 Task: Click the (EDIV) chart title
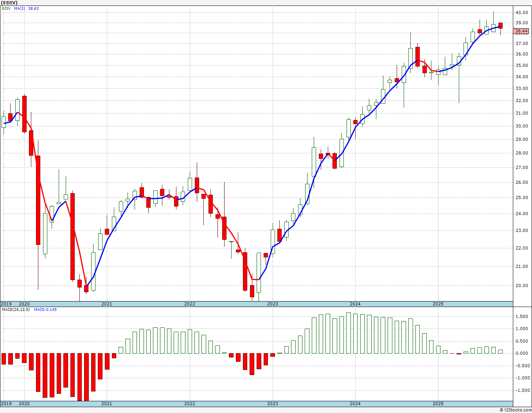(9, 3)
